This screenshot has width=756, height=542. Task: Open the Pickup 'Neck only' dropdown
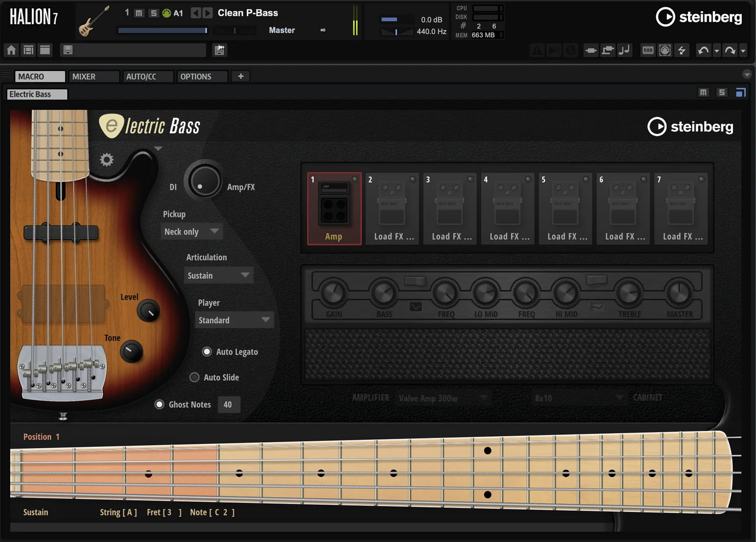192,232
